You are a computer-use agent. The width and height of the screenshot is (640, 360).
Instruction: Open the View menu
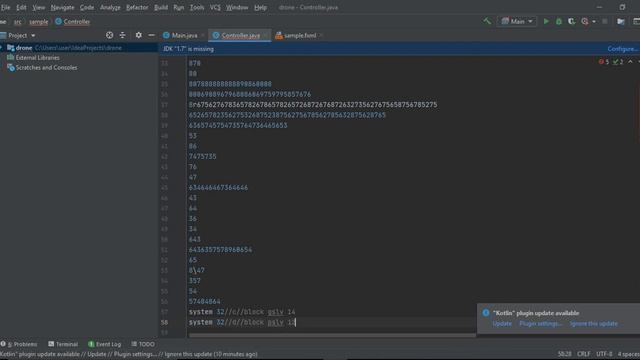39,7
